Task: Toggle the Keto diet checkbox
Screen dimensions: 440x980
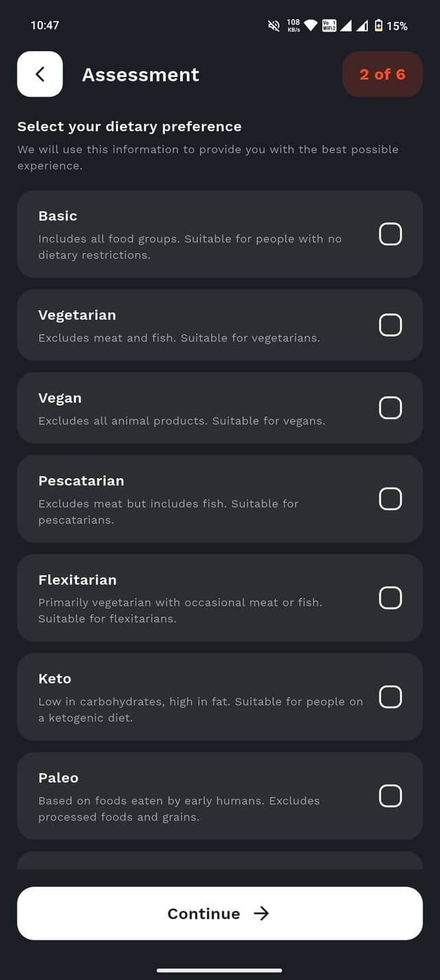Action: pyautogui.click(x=390, y=696)
